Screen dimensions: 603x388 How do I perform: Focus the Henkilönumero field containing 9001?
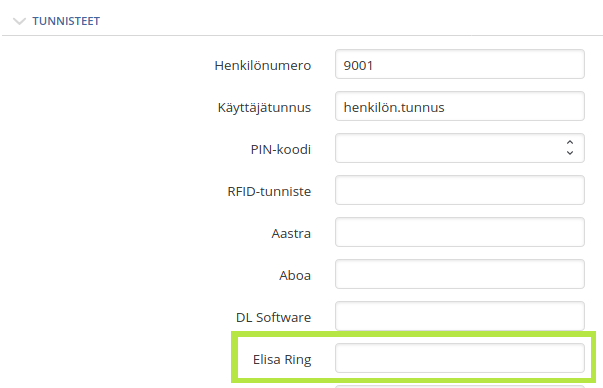460,64
